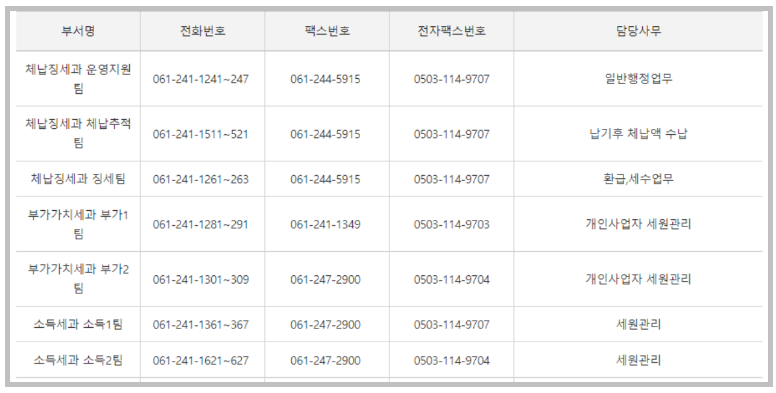Image resolution: width=776 pixels, height=393 pixels.
Task: Select the 부가가치세과 부가2팀 cell
Action: [78, 279]
